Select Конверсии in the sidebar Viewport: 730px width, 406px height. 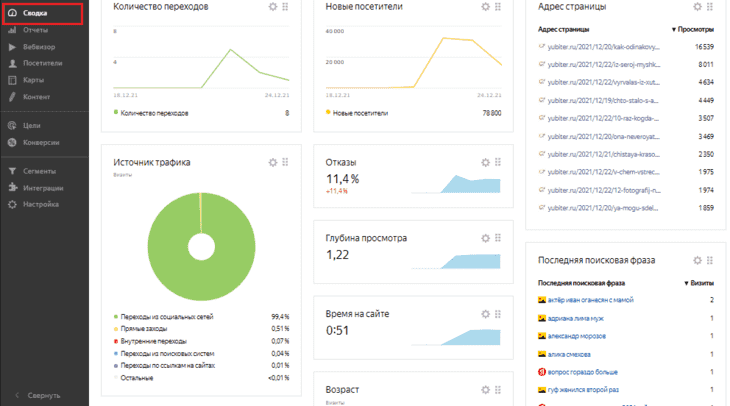coord(42,142)
